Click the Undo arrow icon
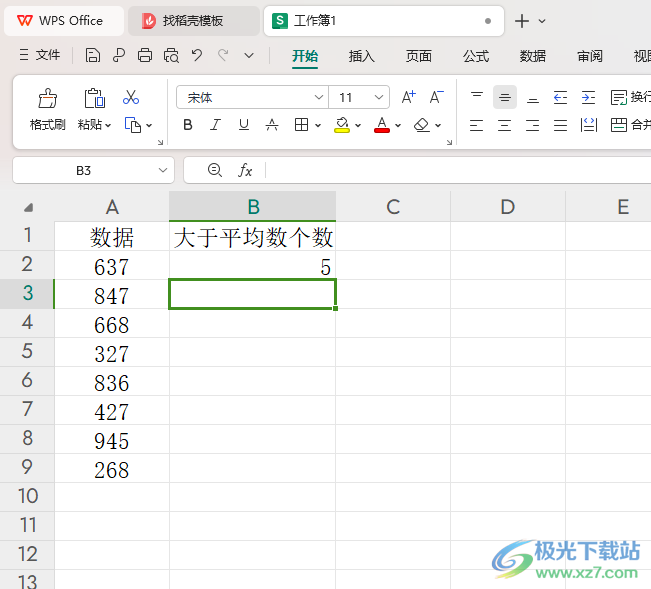The image size is (651, 589). click(x=197, y=55)
